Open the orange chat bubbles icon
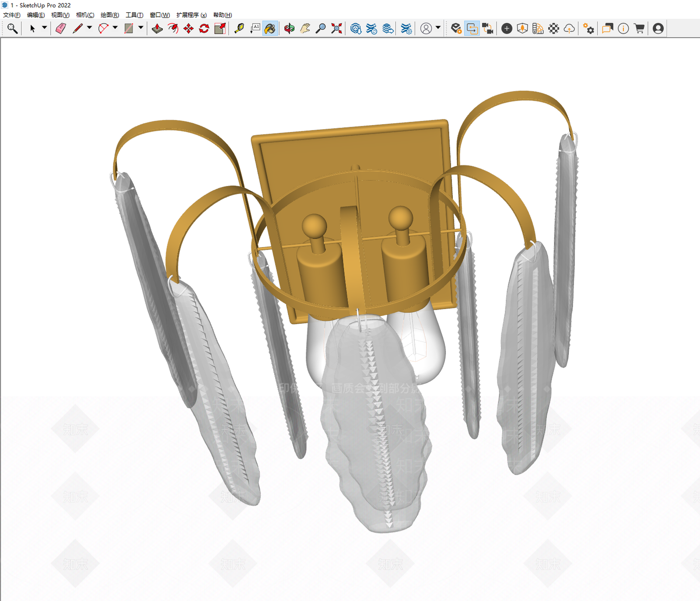Screen dimensions: 700x601 click(x=608, y=28)
